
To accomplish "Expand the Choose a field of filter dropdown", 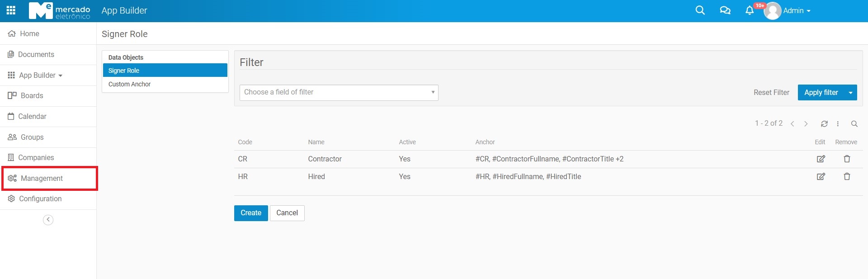I will coord(339,92).
